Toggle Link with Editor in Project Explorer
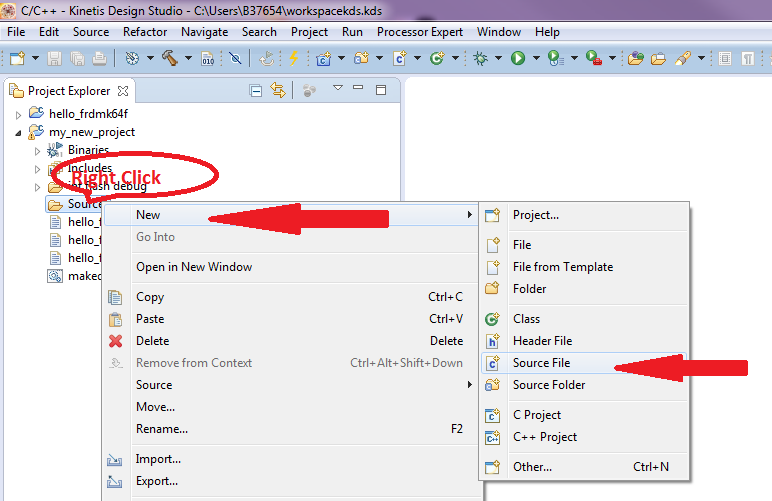Screen dimensions: 772x501 tap(278, 91)
